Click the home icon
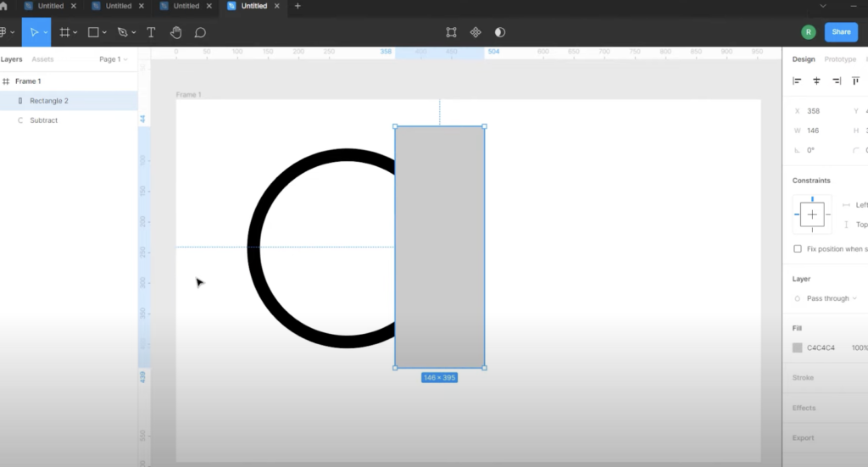This screenshot has width=868, height=467. 3,6
